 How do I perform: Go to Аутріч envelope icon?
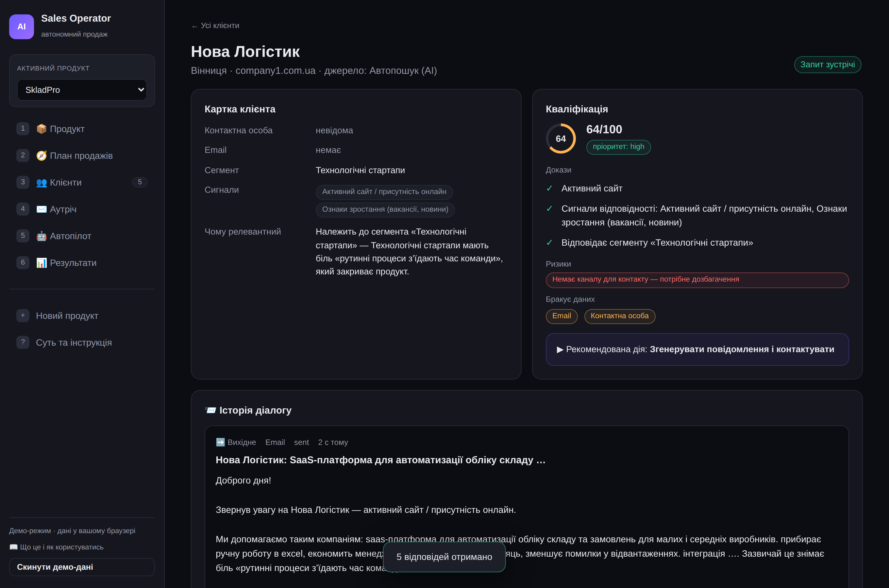41,209
